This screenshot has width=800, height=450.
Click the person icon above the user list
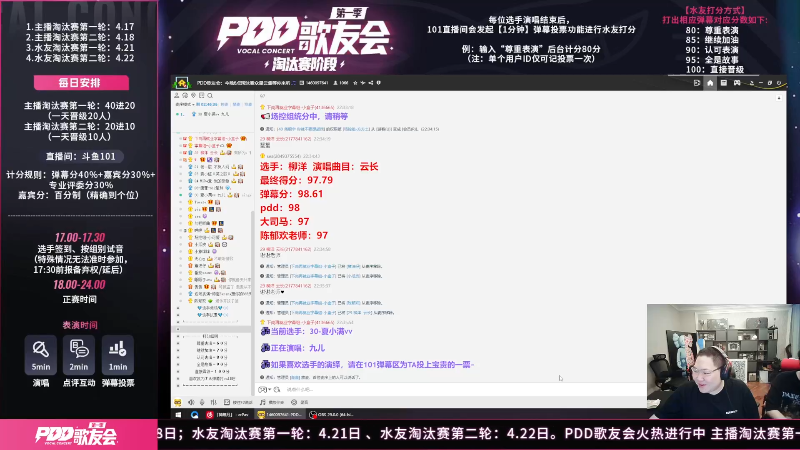pos(177,95)
